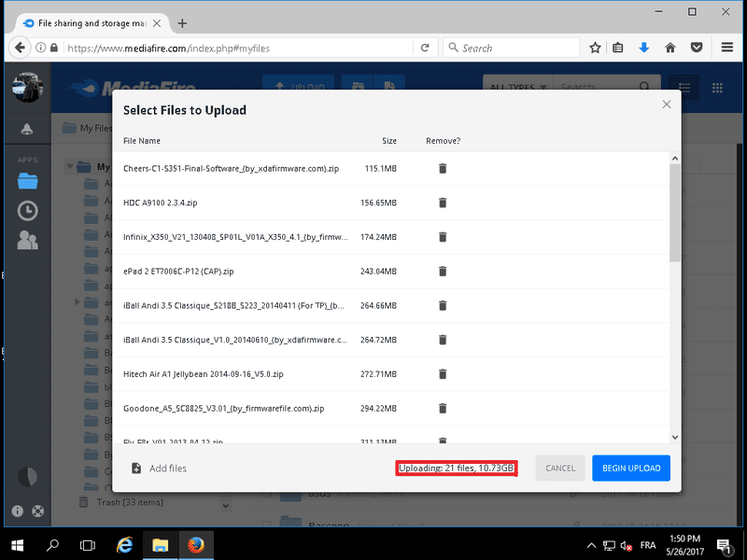
Task: Open the Contacts people icon in sidebar
Action: pyautogui.click(x=27, y=240)
